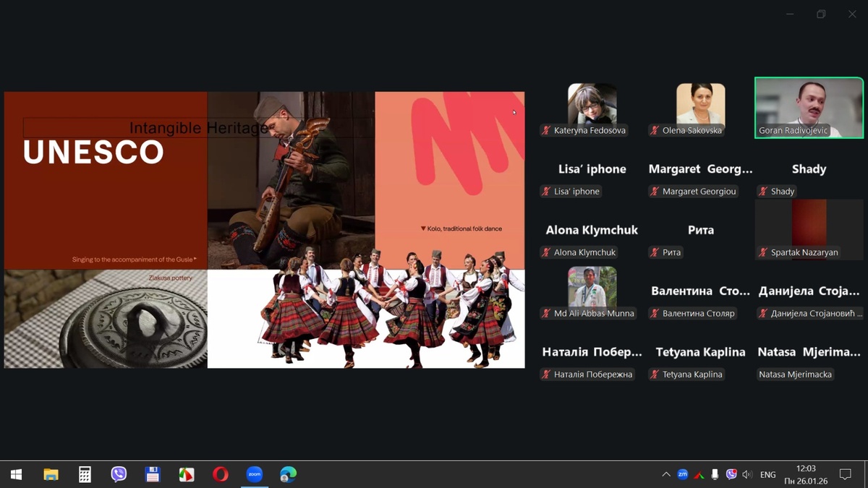Click muted microphone icon next to Olena Sakovska
Screen dimensions: 868x488
coord(655,131)
